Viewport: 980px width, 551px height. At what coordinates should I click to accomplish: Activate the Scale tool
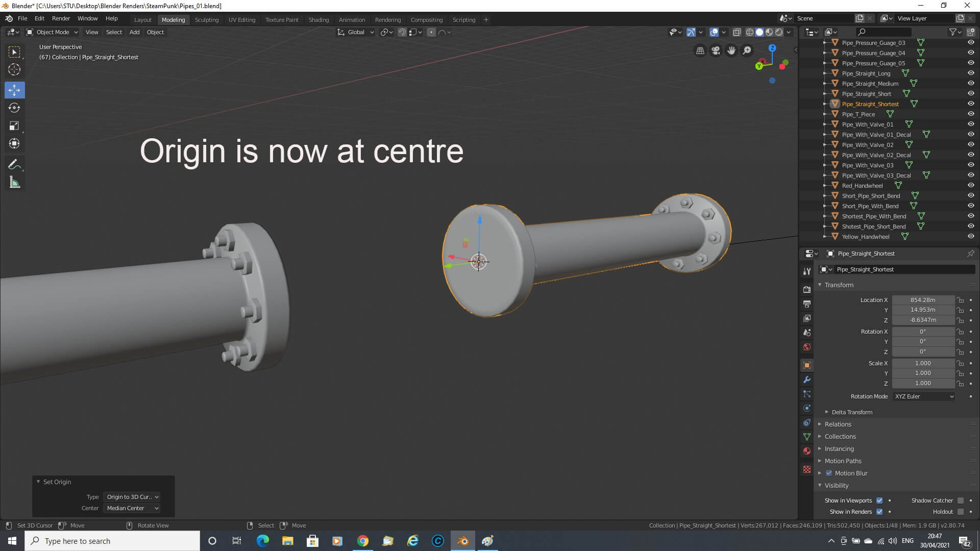click(14, 126)
